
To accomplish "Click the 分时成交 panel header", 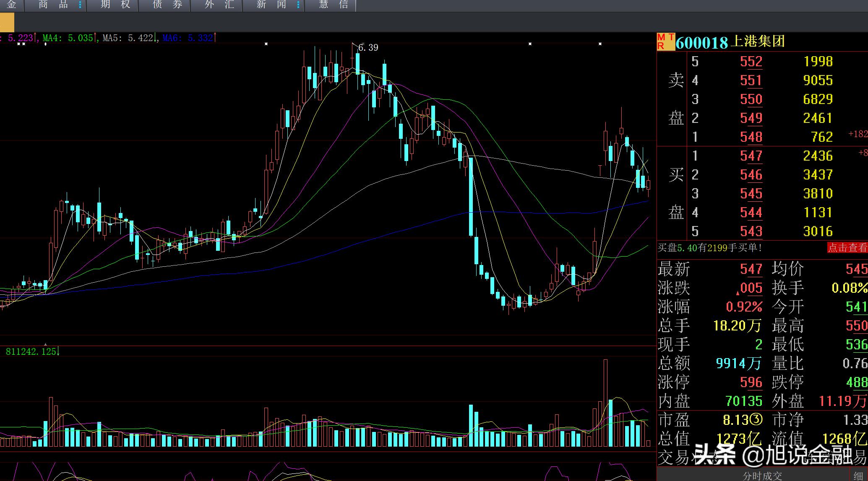I will 762,476.
